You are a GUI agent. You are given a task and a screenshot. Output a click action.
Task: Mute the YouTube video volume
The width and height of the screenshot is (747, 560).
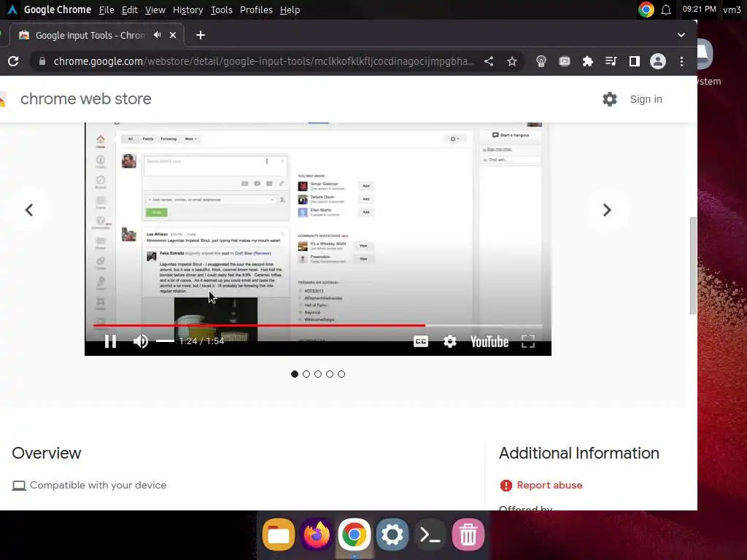coord(141,341)
